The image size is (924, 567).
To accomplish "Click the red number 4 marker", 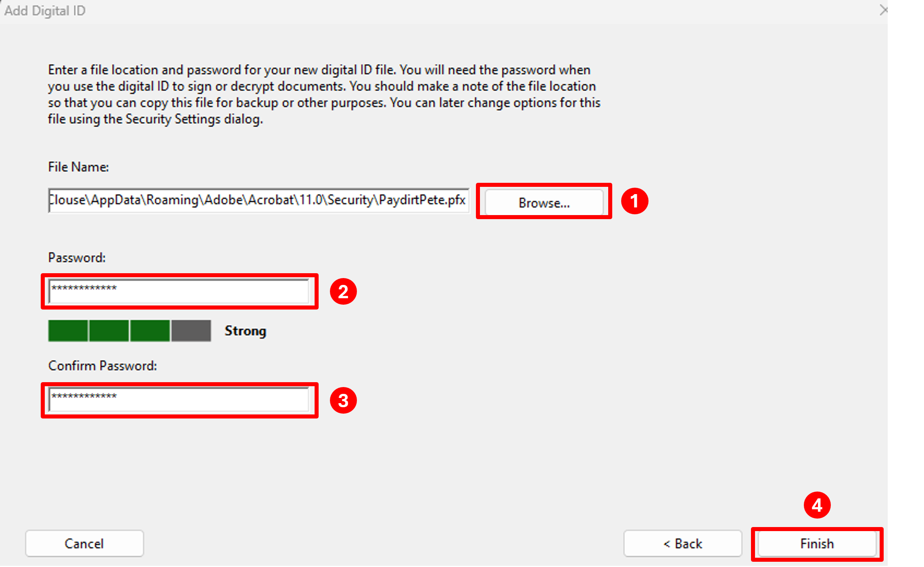I will pyautogui.click(x=817, y=505).
